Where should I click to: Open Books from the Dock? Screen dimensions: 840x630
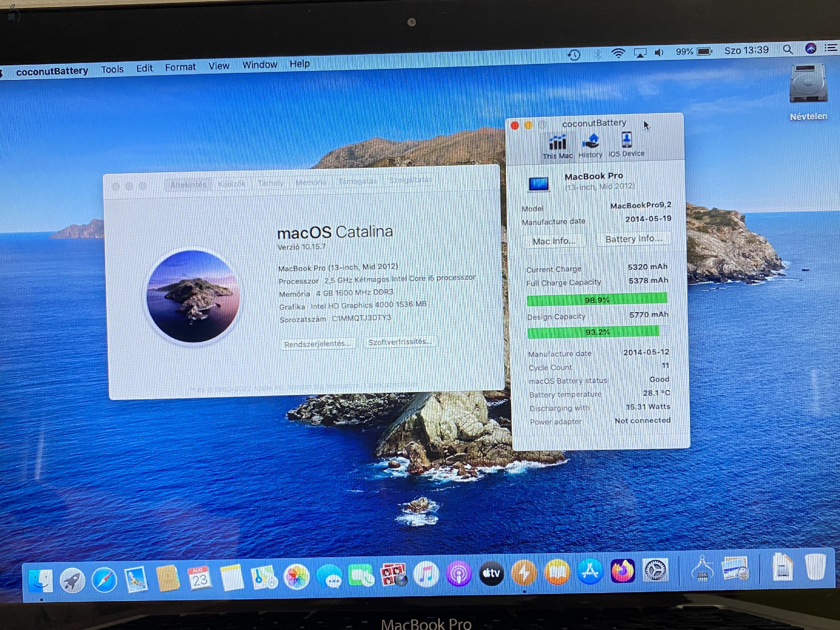pyautogui.click(x=557, y=572)
